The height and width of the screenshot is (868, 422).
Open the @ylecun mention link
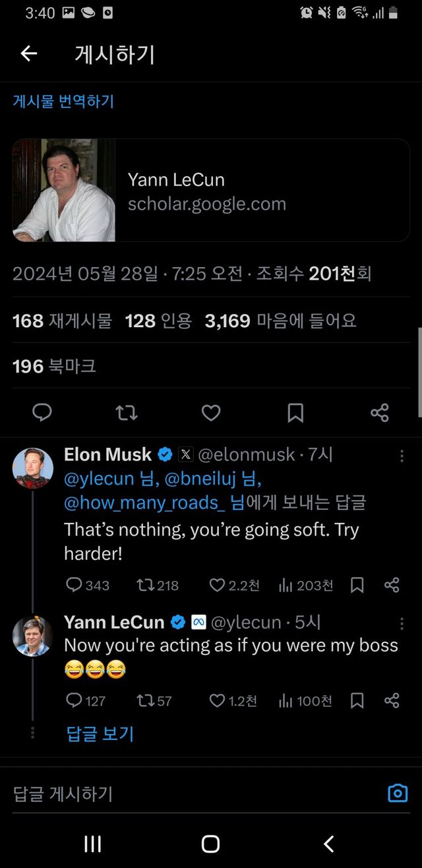(x=100, y=478)
